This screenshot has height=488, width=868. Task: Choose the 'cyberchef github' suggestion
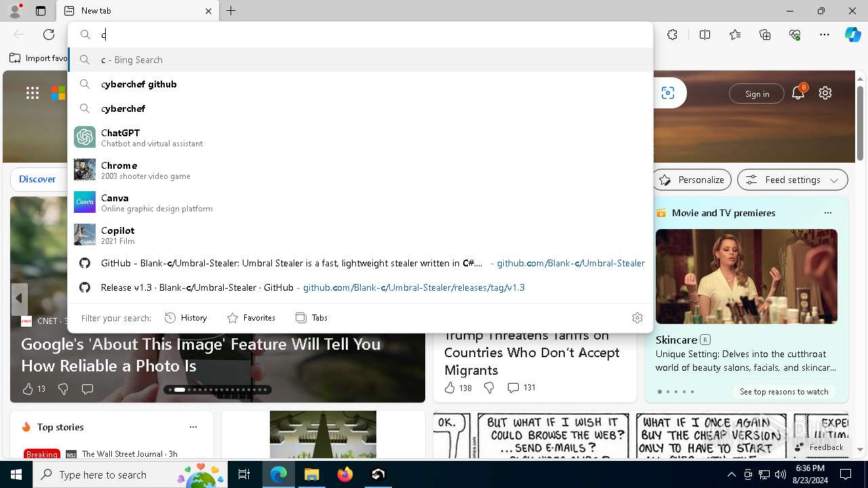pos(361,84)
